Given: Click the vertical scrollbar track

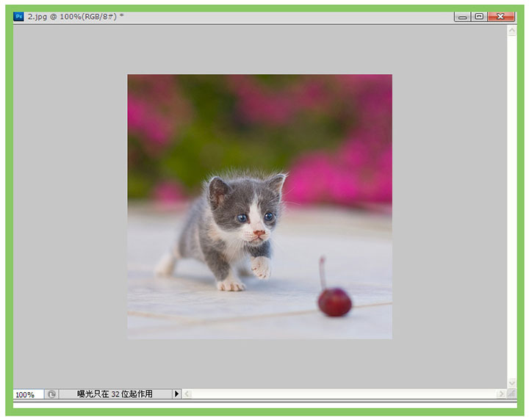Looking at the screenshot, I should point(512,206).
